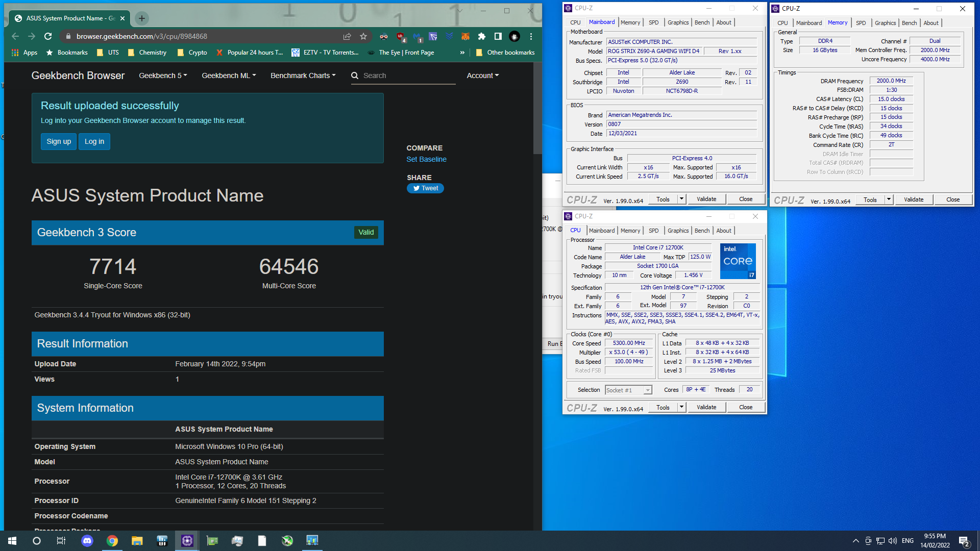Click the ENG language indicator
The image size is (980, 551).
coord(908,541)
